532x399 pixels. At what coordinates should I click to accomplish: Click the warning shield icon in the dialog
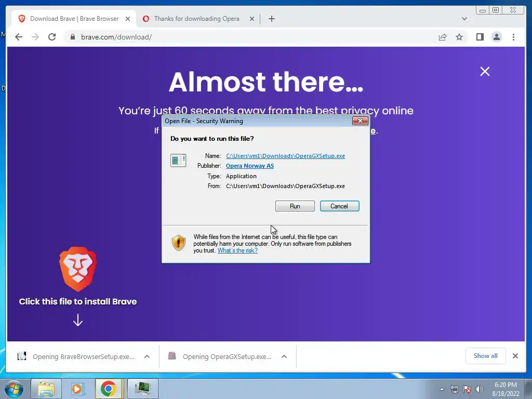click(179, 243)
